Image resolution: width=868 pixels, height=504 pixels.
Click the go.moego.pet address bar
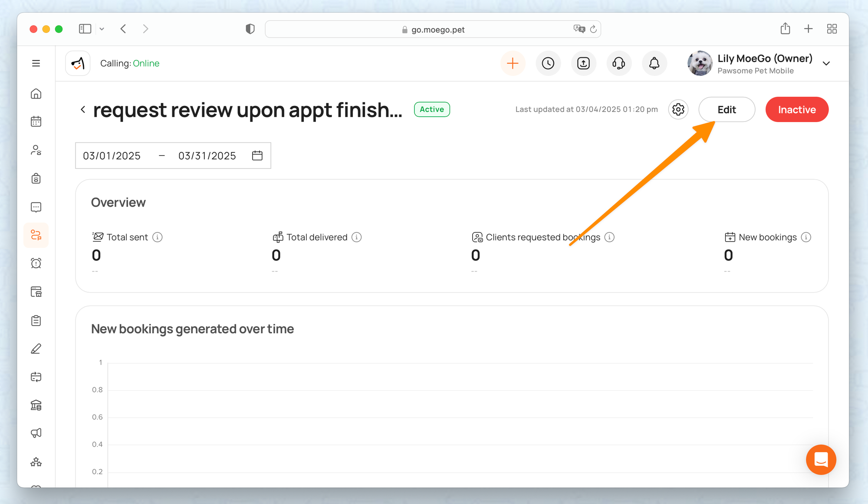(x=437, y=30)
